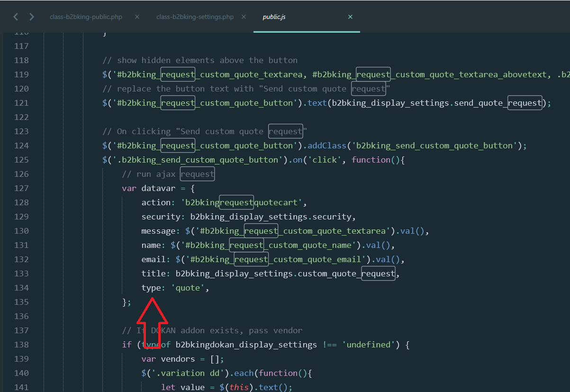Image resolution: width=570 pixels, height=392 pixels.
Task: Click the "datavar" variable name
Action: coord(159,188)
